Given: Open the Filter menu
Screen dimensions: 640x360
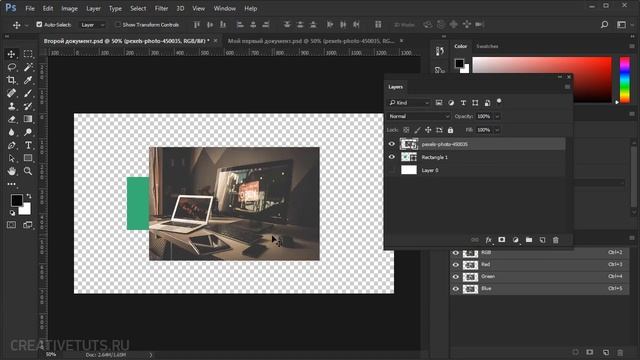Looking at the screenshot, I should [161, 8].
